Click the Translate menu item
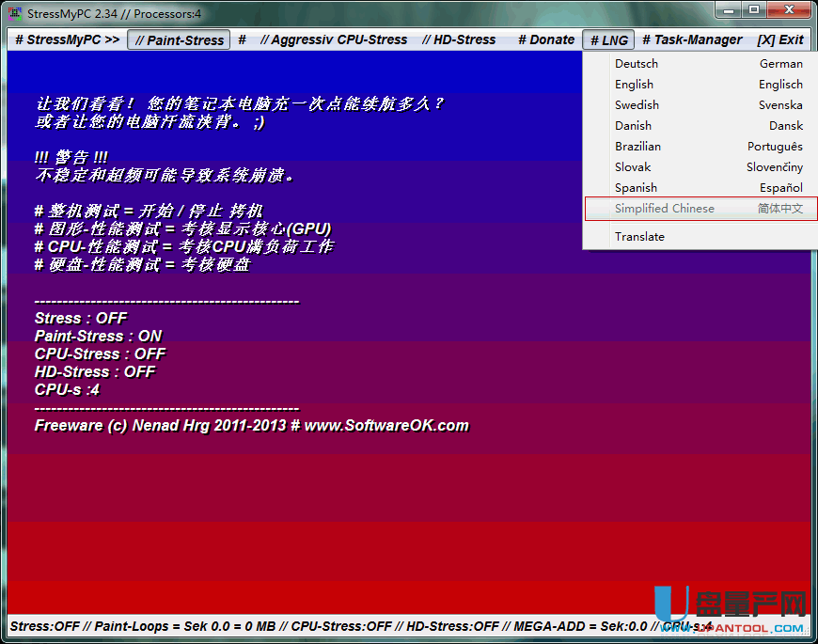Image resolution: width=818 pixels, height=644 pixels. coord(639,237)
